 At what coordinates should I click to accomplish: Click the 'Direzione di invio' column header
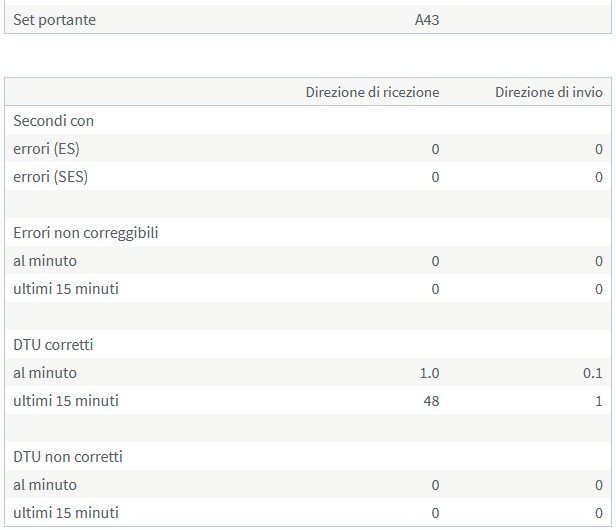pyautogui.click(x=548, y=92)
